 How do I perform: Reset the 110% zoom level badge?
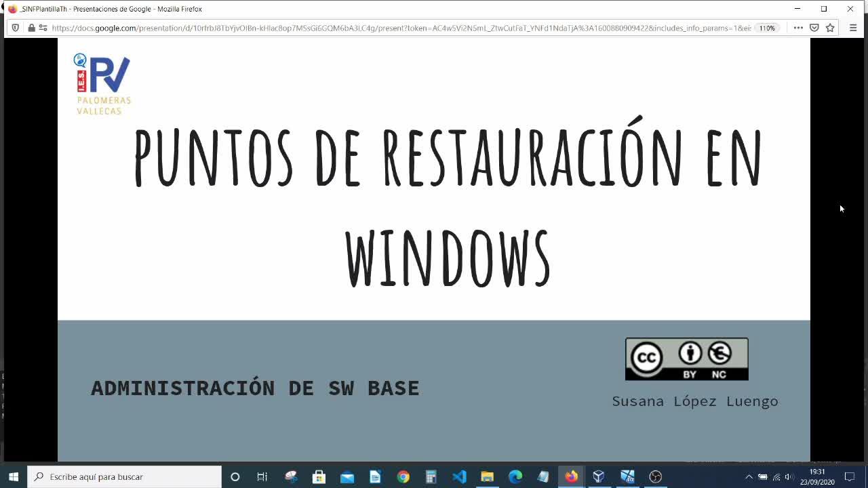pyautogui.click(x=767, y=28)
